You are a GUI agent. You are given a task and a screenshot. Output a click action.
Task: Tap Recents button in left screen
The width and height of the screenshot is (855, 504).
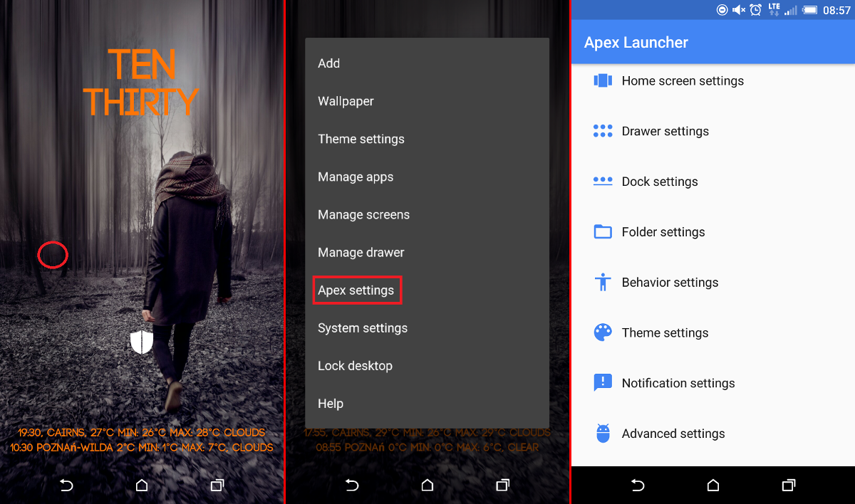(217, 485)
